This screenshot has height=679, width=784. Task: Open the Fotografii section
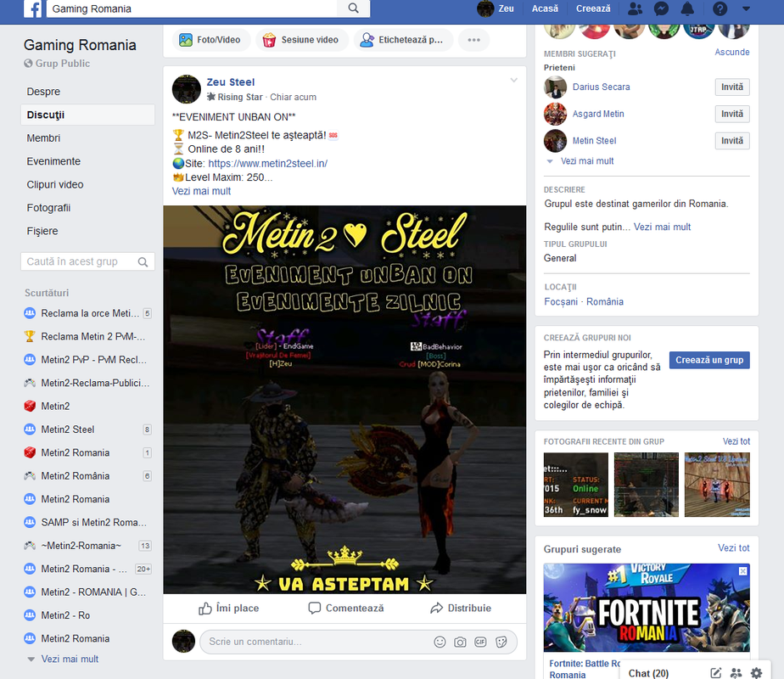point(48,207)
